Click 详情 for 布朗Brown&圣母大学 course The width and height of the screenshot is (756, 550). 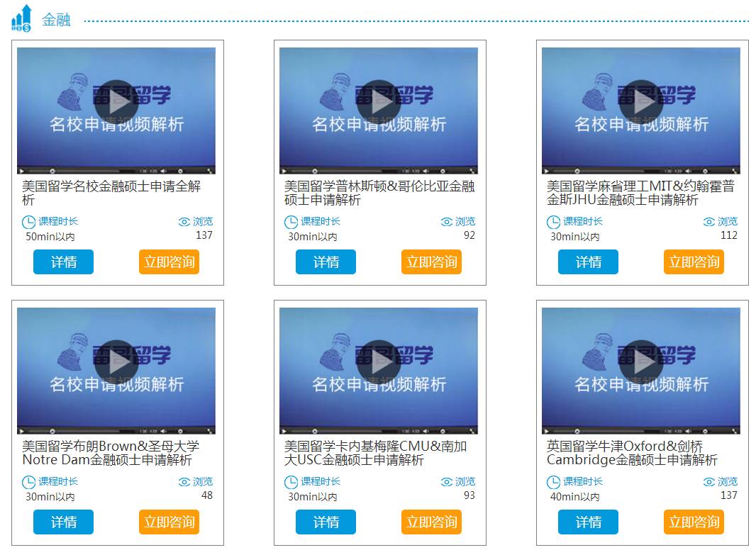point(63,522)
